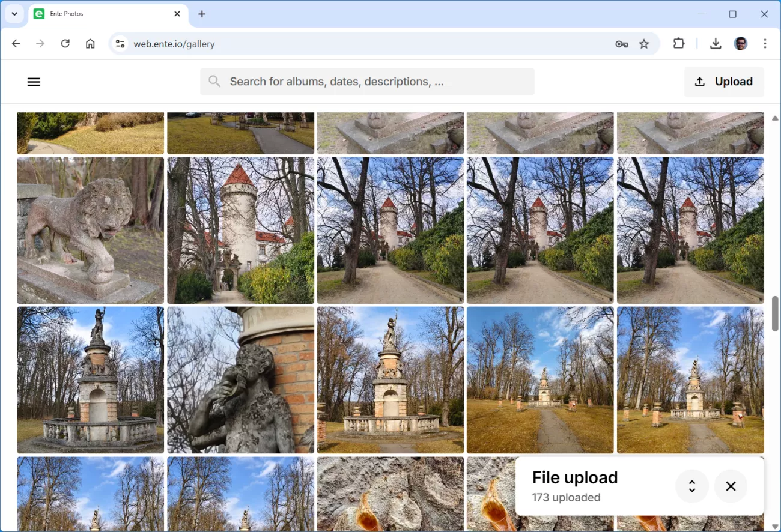The width and height of the screenshot is (781, 532).
Task: Open the browser extensions menu
Action: point(679,44)
